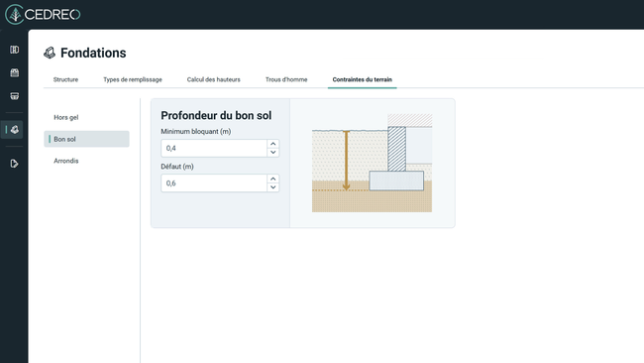Select Hors gel in side list
The height and width of the screenshot is (363, 644).
click(86, 117)
